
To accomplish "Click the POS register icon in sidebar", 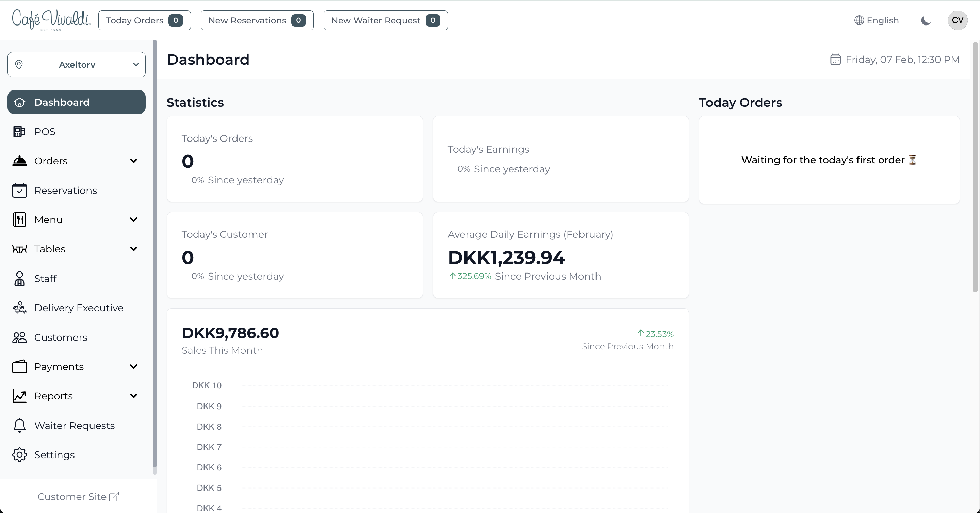I will click(19, 132).
